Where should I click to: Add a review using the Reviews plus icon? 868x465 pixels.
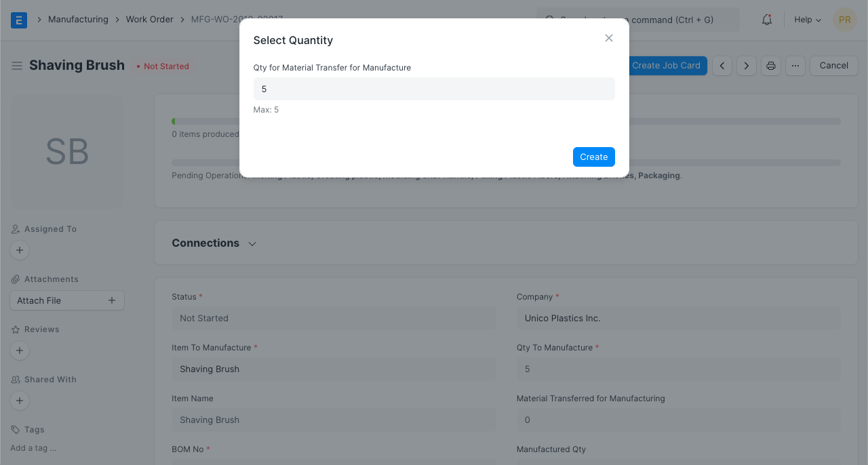(19, 350)
